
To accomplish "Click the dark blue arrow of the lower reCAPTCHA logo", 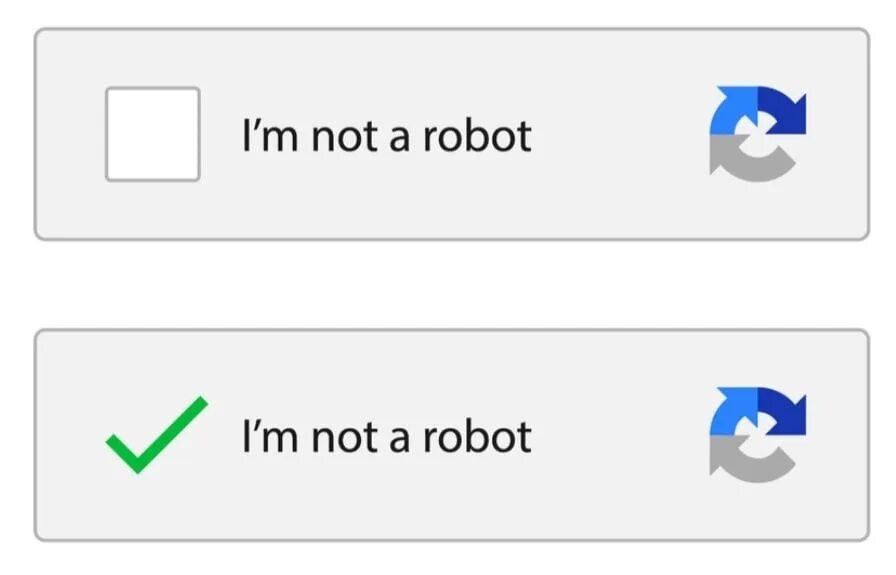I will 784,413.
